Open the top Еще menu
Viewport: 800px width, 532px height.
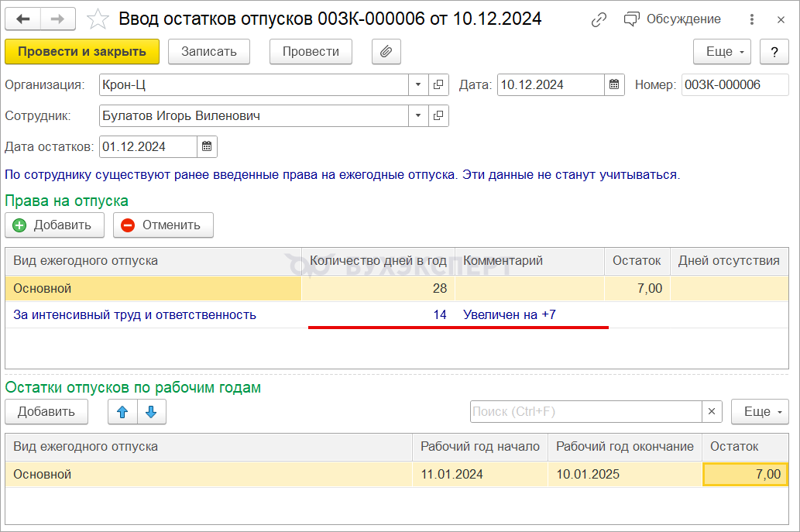(723, 52)
